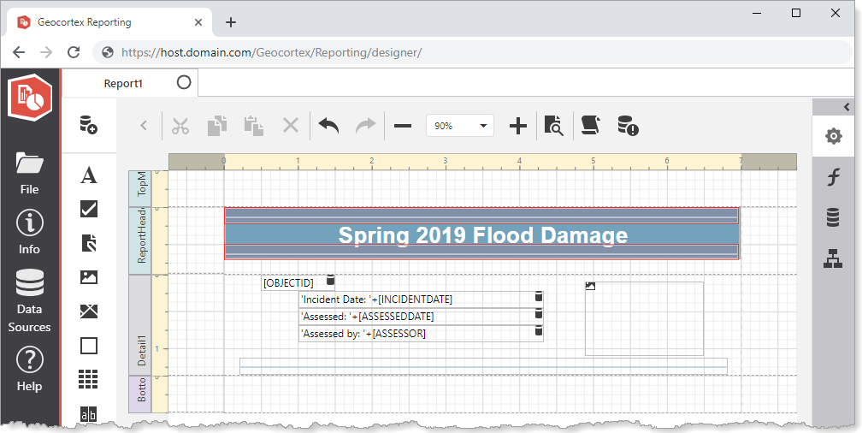Viewport: 868px width, 433px height.
Task: Open the Scripts editor icon
Action: pos(589,126)
